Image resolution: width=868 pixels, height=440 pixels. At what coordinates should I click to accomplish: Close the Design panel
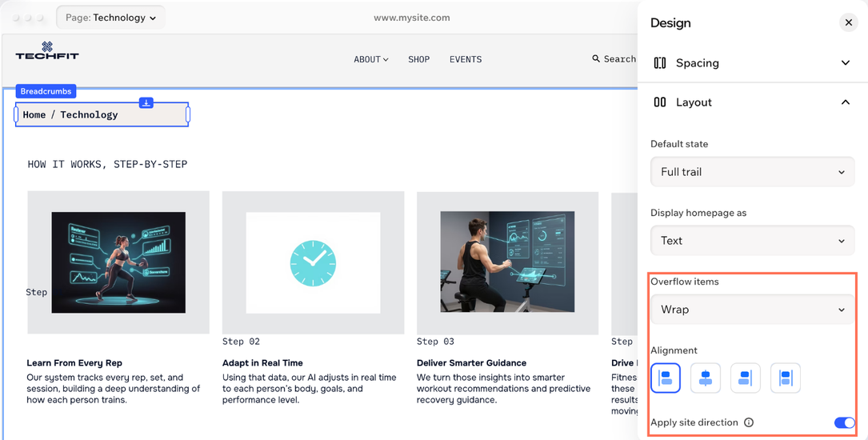(848, 22)
